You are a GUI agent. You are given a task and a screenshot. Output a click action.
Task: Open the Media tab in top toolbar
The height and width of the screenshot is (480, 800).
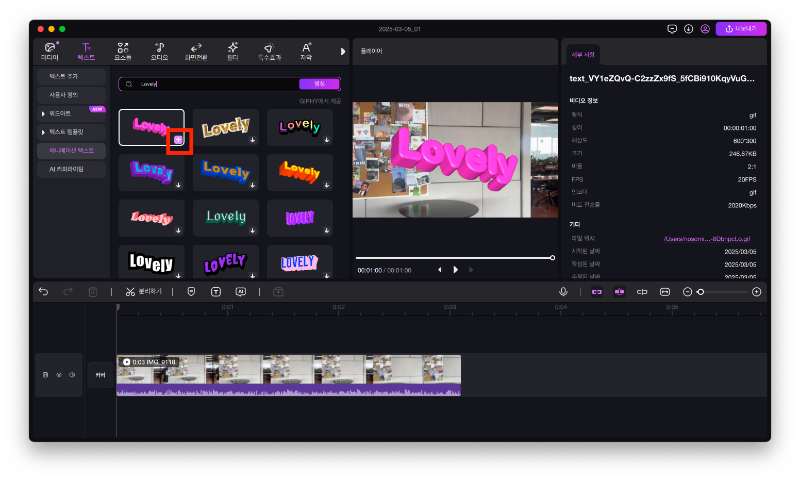(51, 50)
